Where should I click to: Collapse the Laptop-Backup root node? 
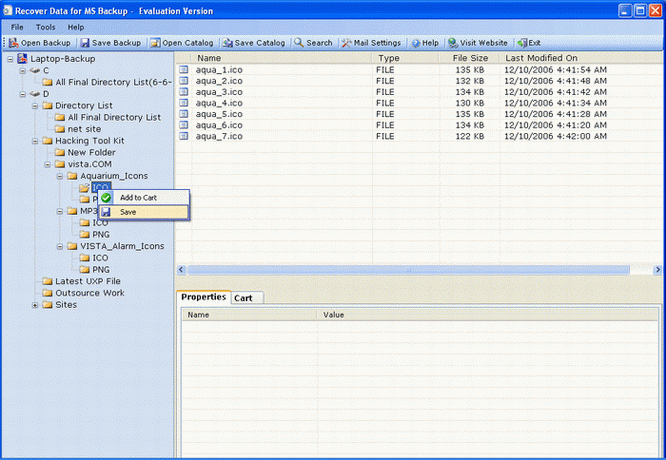pos(11,59)
